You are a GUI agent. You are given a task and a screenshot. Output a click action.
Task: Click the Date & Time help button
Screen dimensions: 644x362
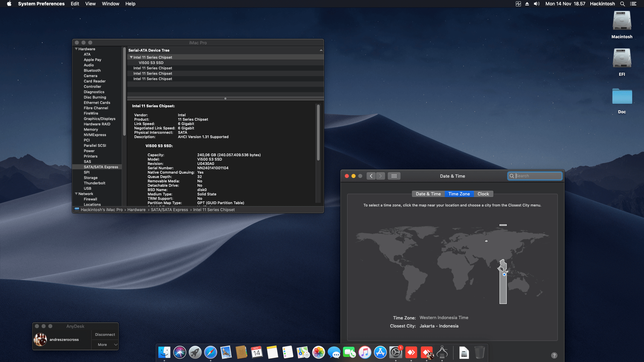(554, 355)
